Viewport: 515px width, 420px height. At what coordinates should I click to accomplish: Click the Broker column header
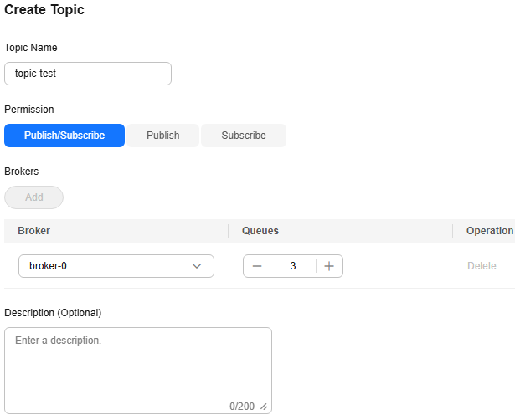point(33,231)
